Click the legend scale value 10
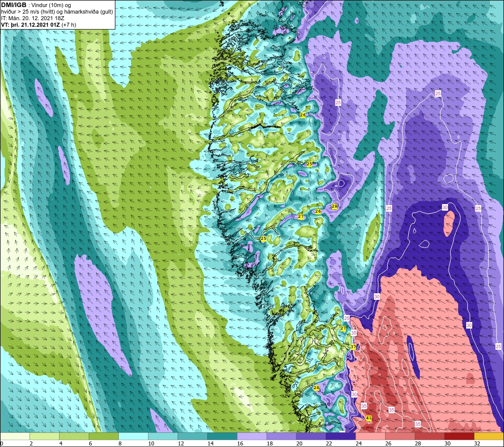Viewport: 504px width, 447px height. coord(151,444)
